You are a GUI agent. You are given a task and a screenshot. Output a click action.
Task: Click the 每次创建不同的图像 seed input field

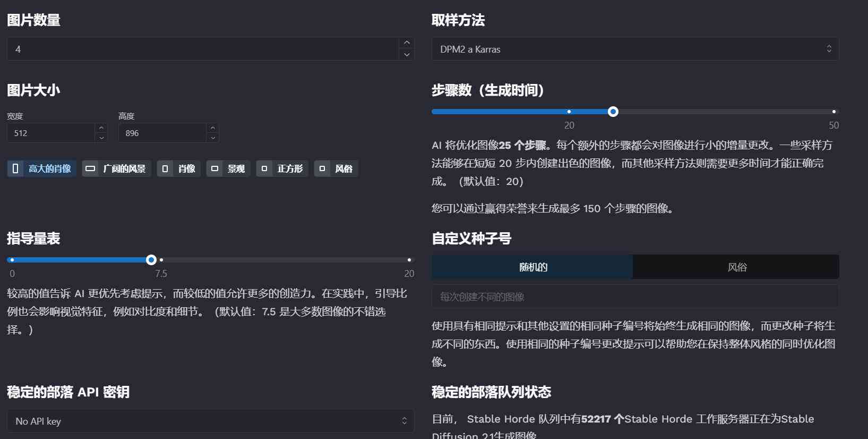[x=635, y=297]
